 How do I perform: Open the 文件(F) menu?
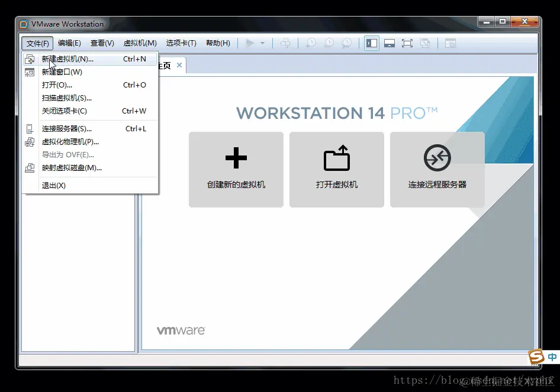pyautogui.click(x=37, y=43)
